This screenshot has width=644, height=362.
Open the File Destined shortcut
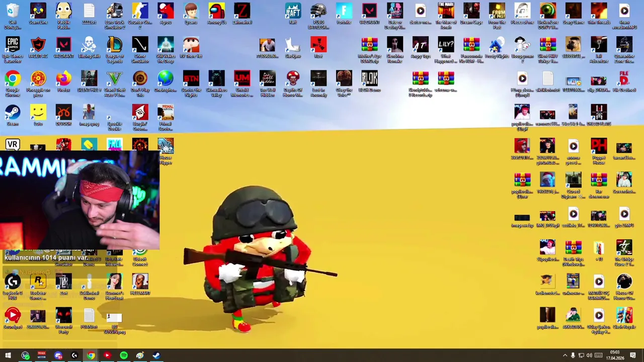click(624, 81)
